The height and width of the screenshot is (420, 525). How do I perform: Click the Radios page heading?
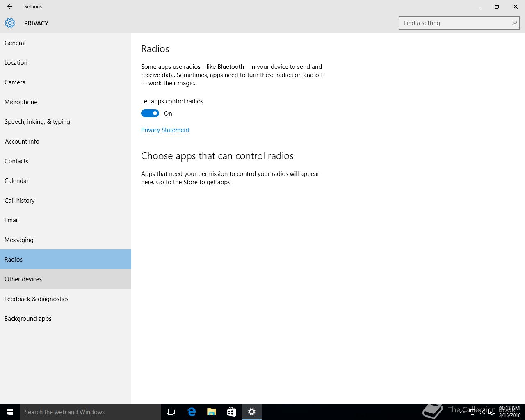(x=155, y=49)
